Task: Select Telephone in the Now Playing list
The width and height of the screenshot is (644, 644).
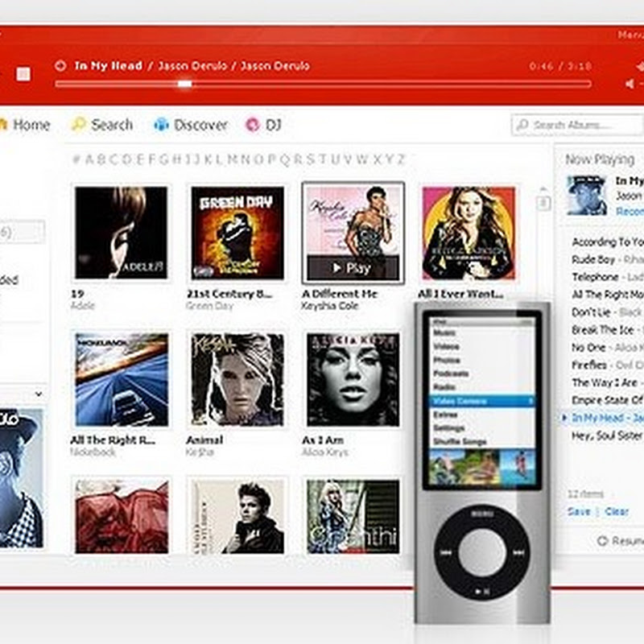Action: click(607, 277)
